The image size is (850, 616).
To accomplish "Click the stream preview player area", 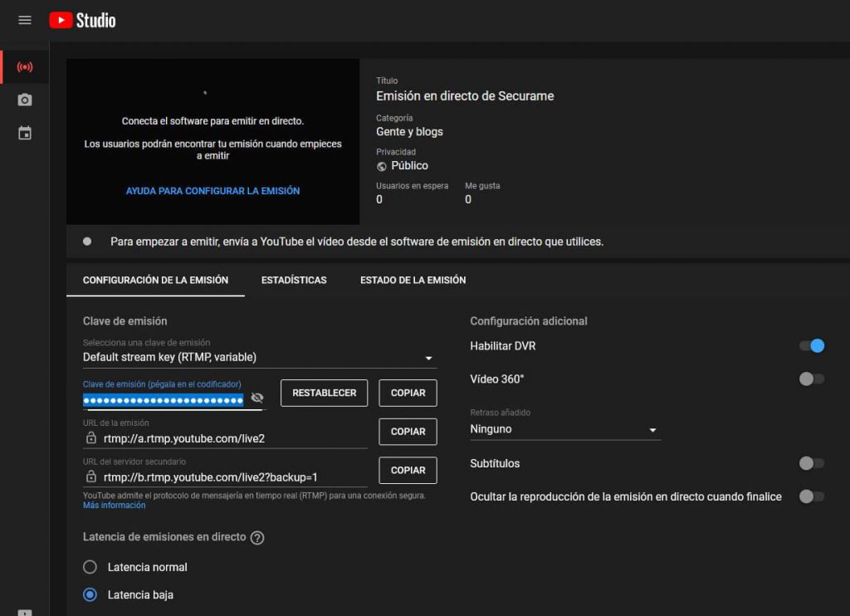I will (x=213, y=141).
